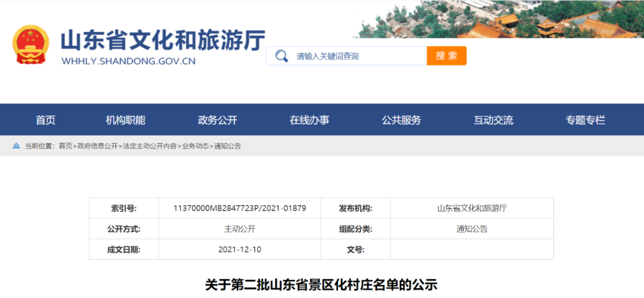Image resolution: width=644 pixels, height=298 pixels.
Task: Select the 政务公开 navigation item
Action: point(217,120)
